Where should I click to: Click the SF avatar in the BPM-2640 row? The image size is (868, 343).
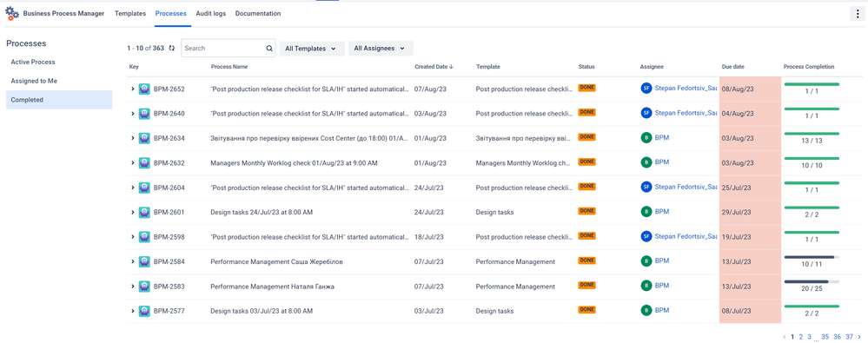click(646, 113)
